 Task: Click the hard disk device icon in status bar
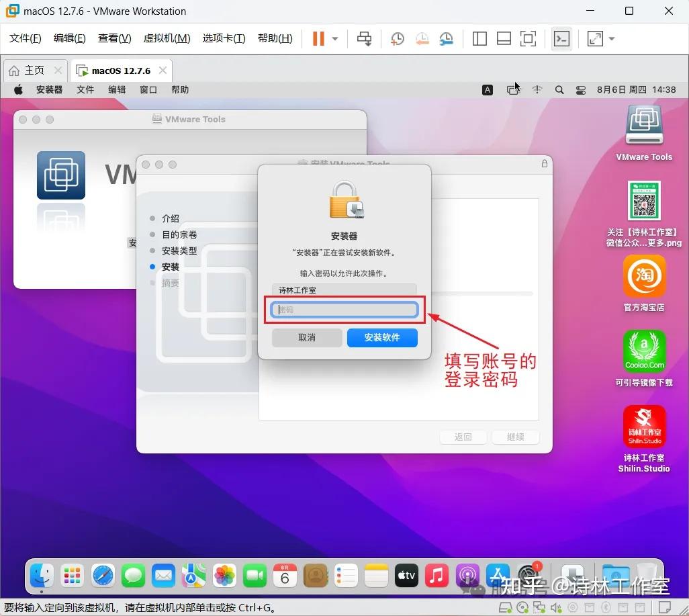[505, 608]
